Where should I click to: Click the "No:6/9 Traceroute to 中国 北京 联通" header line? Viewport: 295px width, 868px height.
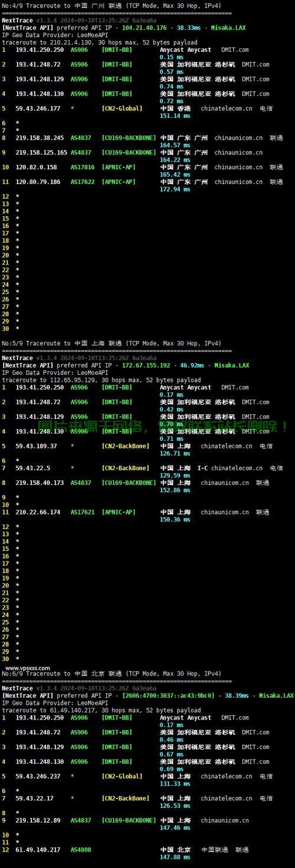[x=111, y=674]
